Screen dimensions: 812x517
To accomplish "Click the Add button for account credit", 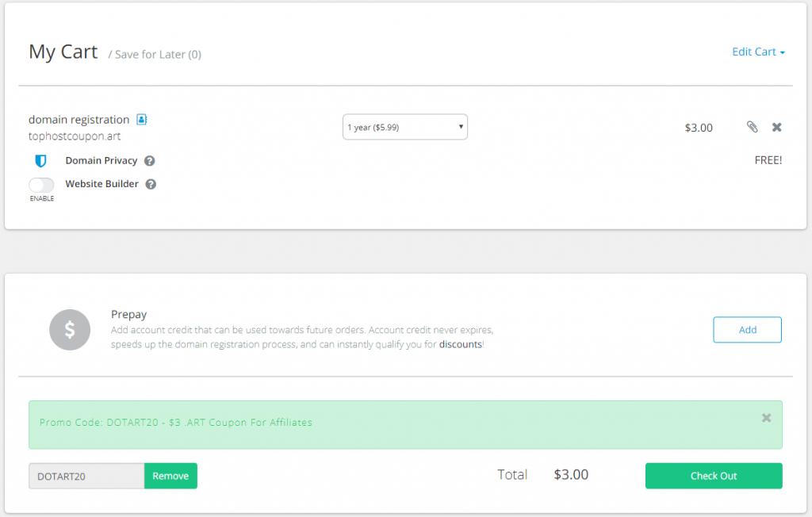I will (747, 329).
